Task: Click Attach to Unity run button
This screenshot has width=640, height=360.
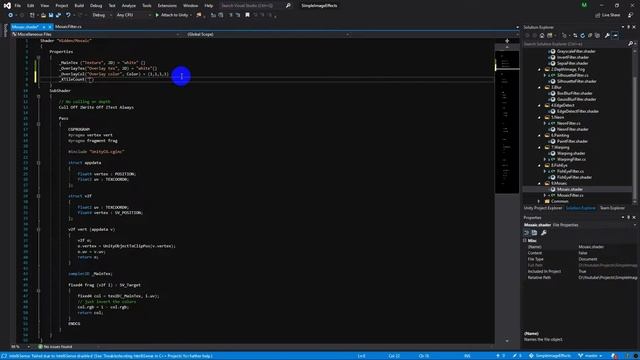Action: point(172,15)
